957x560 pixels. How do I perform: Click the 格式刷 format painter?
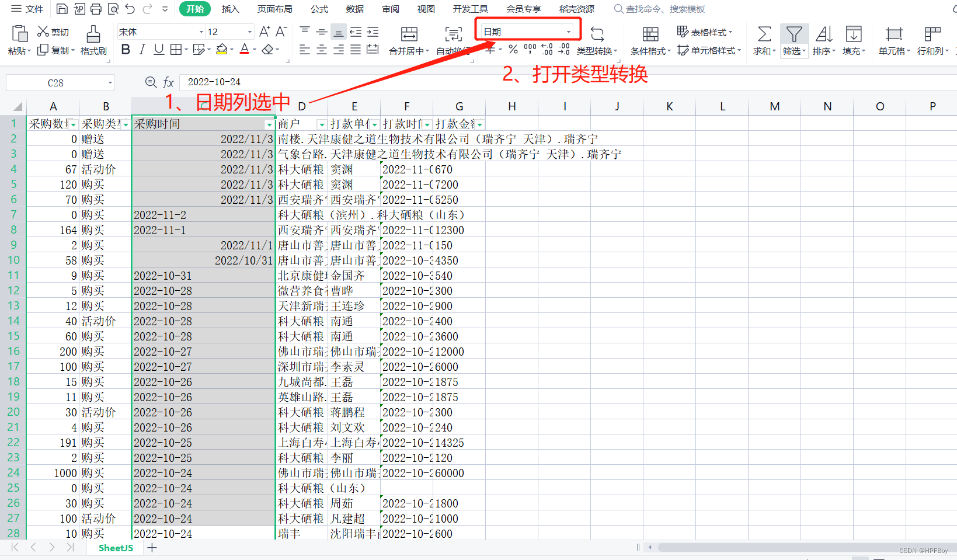tap(93, 39)
